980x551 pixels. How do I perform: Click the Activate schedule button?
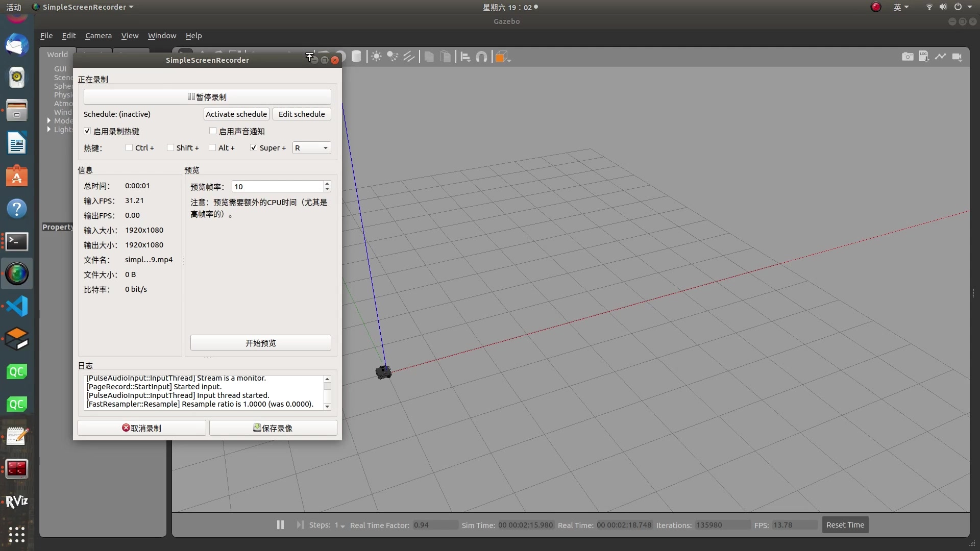236,114
